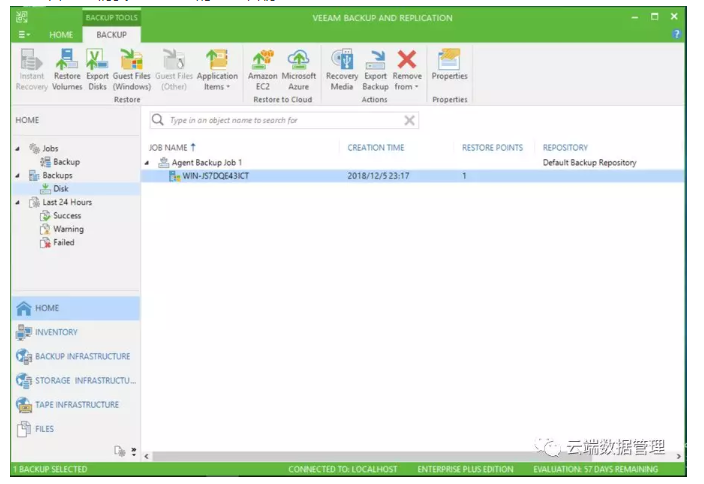
Task: Start restore to Microsoft Azure
Action: [x=299, y=70]
